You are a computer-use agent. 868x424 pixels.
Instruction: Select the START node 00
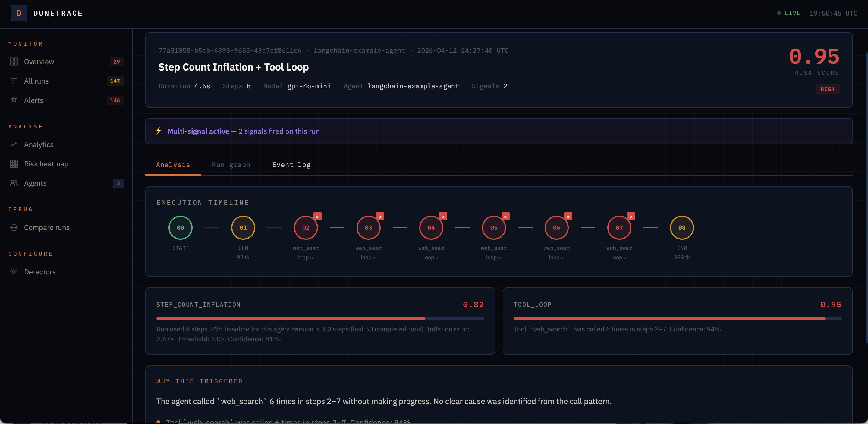click(181, 228)
